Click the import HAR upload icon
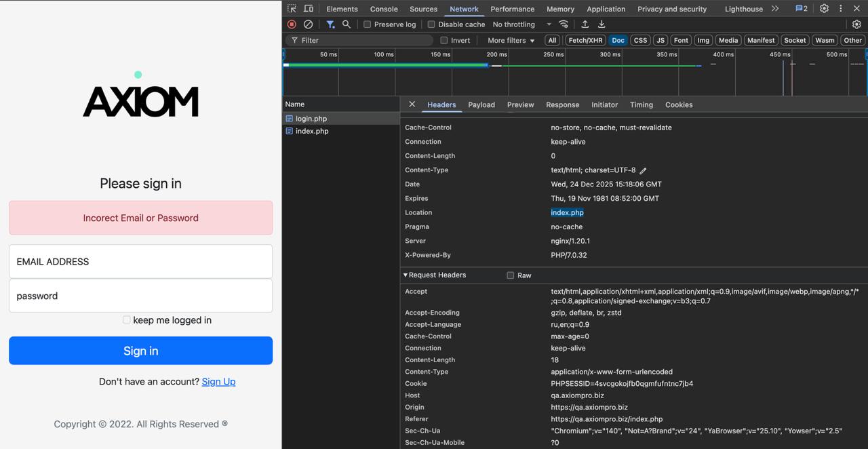 click(x=585, y=24)
